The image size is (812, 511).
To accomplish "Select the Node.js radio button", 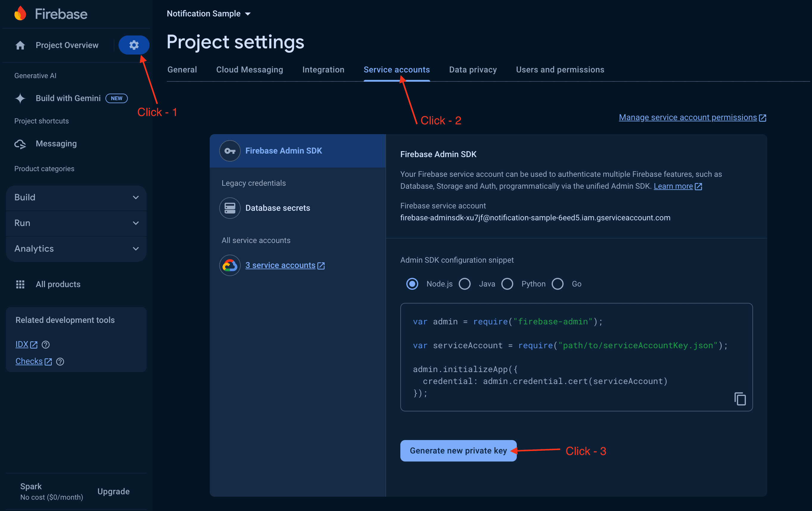I will pyautogui.click(x=412, y=284).
